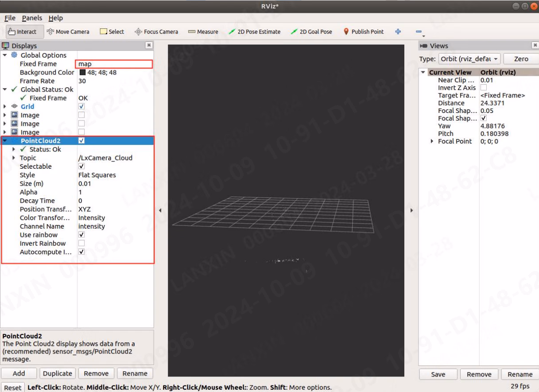539x392 pixels.
Task: Click the Topic value /LxCamera_Cloud
Action: pyautogui.click(x=105, y=158)
